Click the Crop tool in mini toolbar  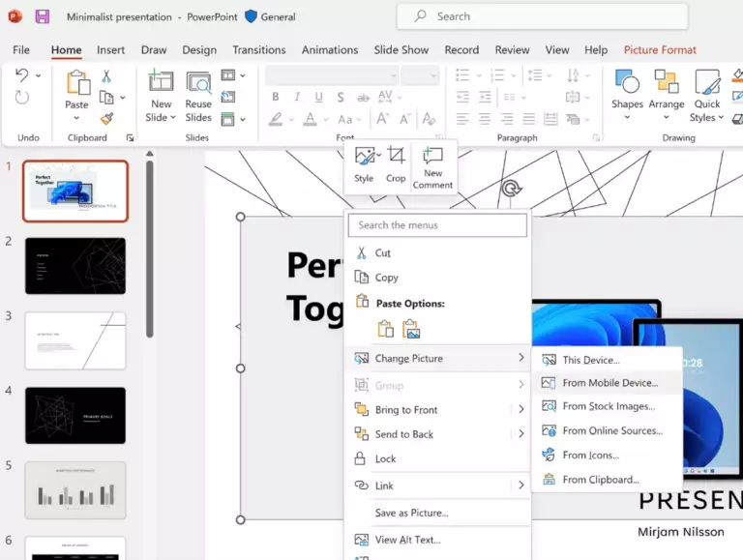click(x=396, y=163)
